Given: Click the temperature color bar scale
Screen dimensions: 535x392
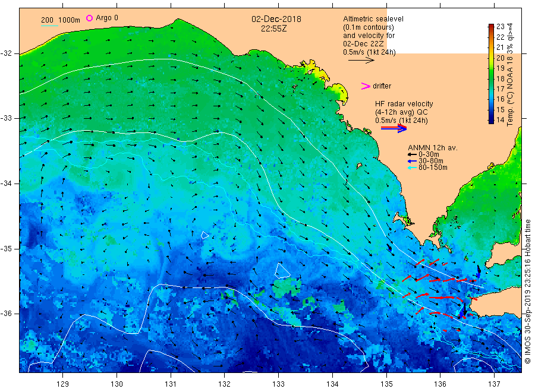Looking at the screenshot, I should (491, 74).
